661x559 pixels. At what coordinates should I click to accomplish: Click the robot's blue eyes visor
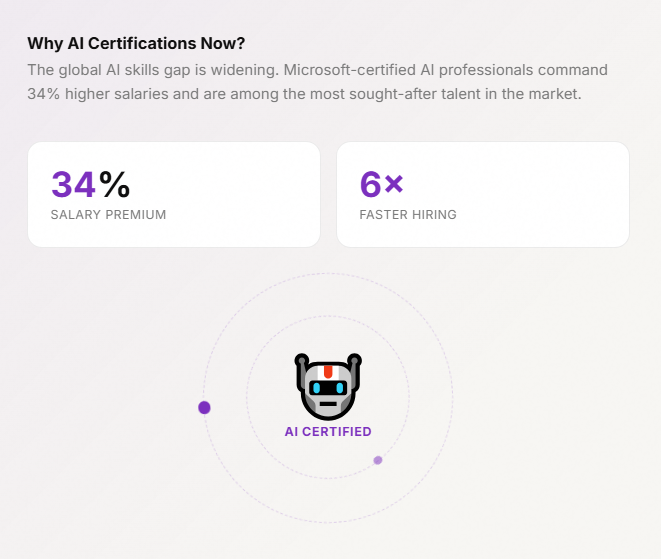(x=328, y=388)
